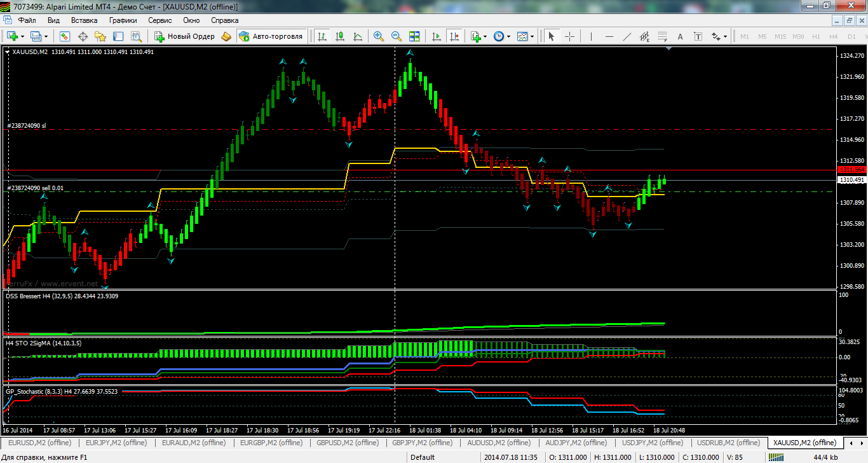This screenshot has width=868, height=463.
Task: Select H1 timeframe
Action: (816, 36)
